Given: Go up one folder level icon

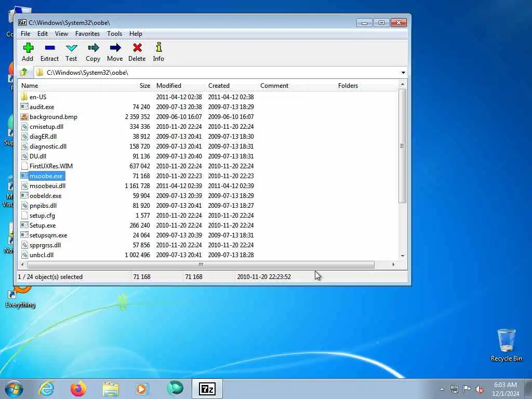Looking at the screenshot, I should point(24,72).
